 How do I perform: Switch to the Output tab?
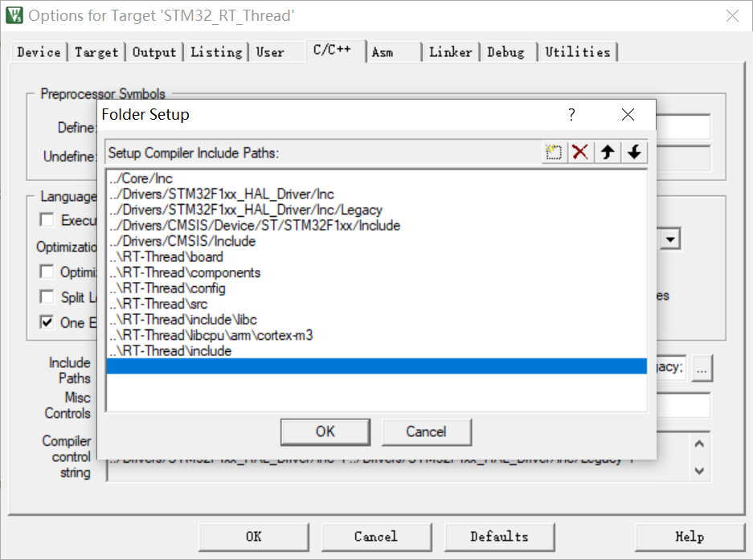coord(154,52)
